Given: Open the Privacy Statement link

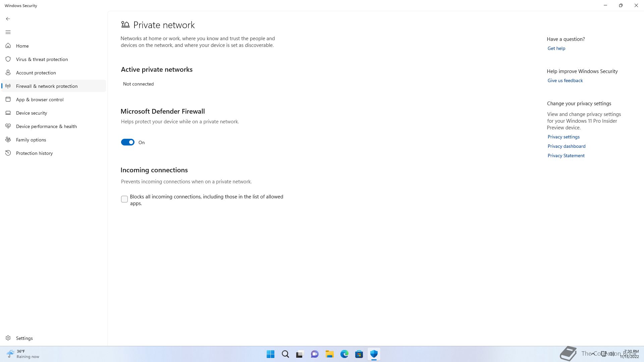Looking at the screenshot, I should [x=566, y=156].
